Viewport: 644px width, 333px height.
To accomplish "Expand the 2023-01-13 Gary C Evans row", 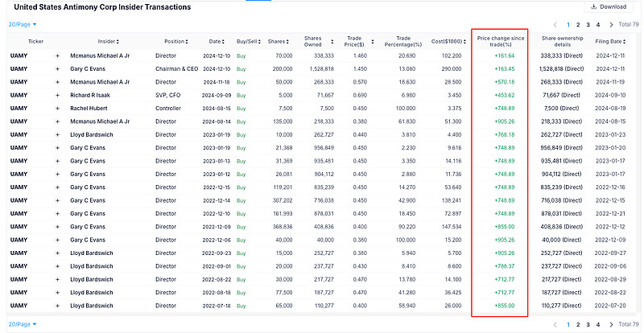I will click(57, 161).
